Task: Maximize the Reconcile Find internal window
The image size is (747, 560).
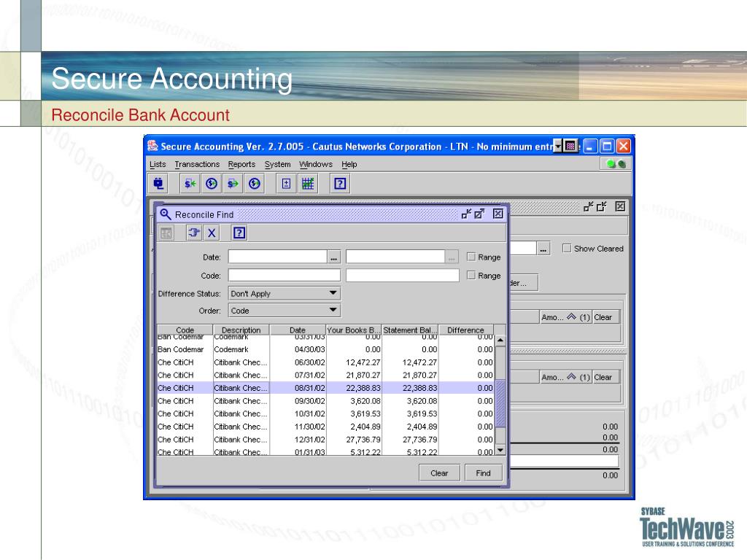Action: (x=479, y=214)
